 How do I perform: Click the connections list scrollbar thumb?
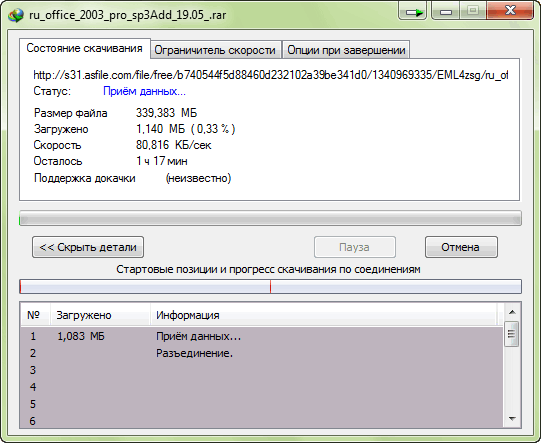pyautogui.click(x=512, y=334)
